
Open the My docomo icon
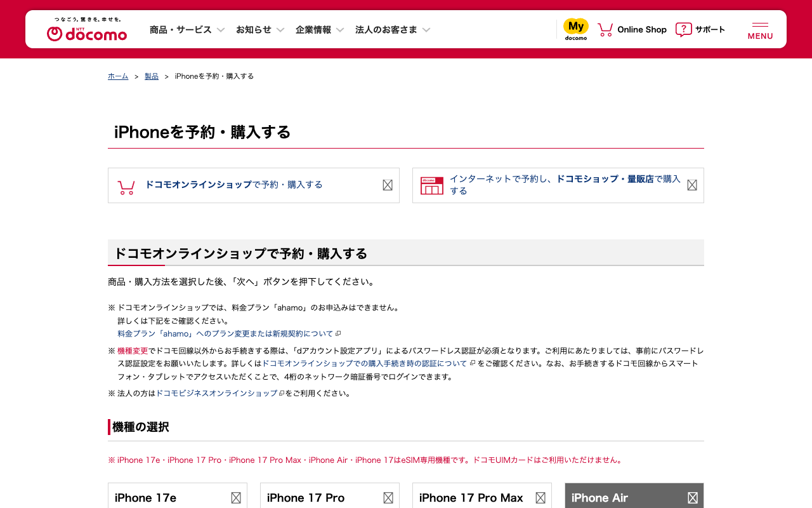coord(576,29)
